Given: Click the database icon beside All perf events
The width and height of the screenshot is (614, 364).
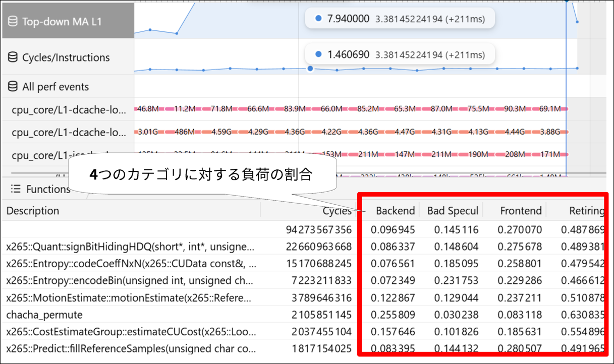Looking at the screenshot, I should pos(13,87).
